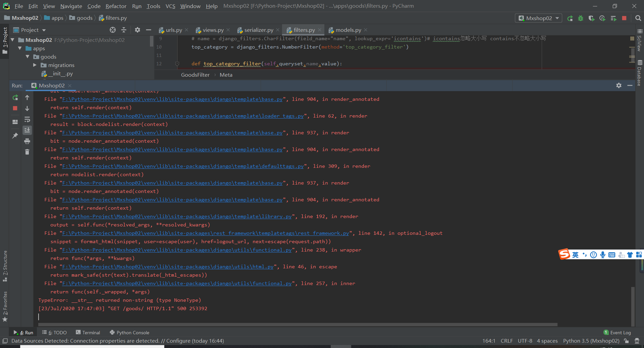The height and width of the screenshot is (348, 644).
Task: Open the Refactor menu
Action: click(x=116, y=6)
